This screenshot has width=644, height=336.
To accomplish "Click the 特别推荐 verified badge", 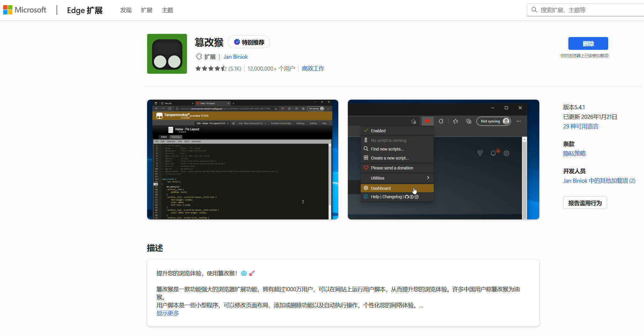I will [249, 42].
